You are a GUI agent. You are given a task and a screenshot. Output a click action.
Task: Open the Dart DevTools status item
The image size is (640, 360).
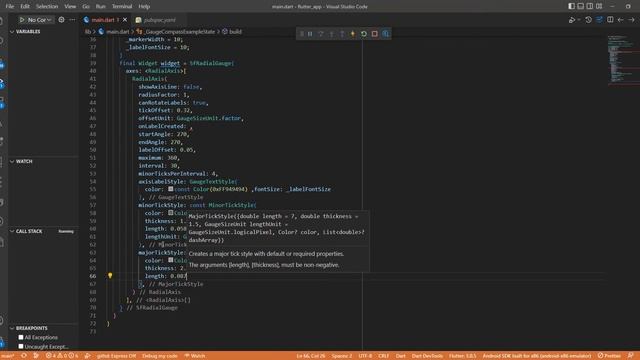(x=427, y=356)
